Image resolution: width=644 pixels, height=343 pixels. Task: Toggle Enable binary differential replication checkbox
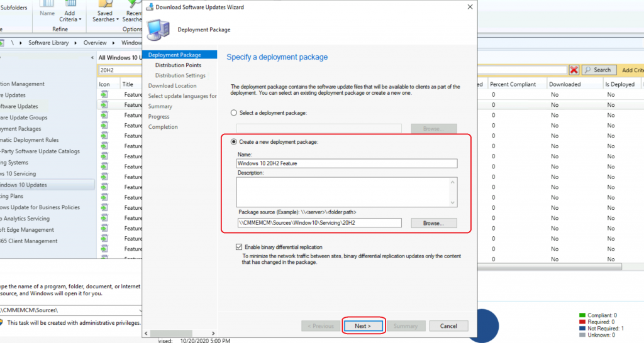pos(238,247)
